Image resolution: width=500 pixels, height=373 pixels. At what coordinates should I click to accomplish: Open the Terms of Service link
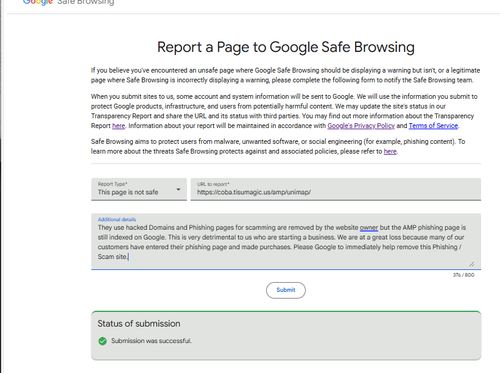(433, 126)
